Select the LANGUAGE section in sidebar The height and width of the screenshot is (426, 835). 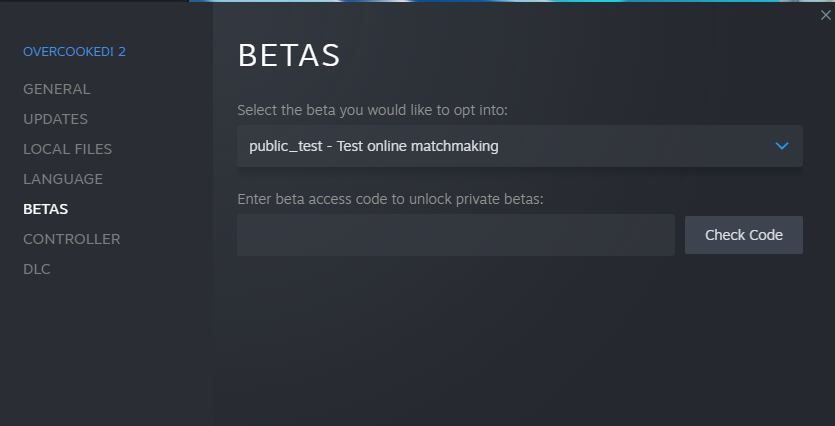tap(63, 179)
